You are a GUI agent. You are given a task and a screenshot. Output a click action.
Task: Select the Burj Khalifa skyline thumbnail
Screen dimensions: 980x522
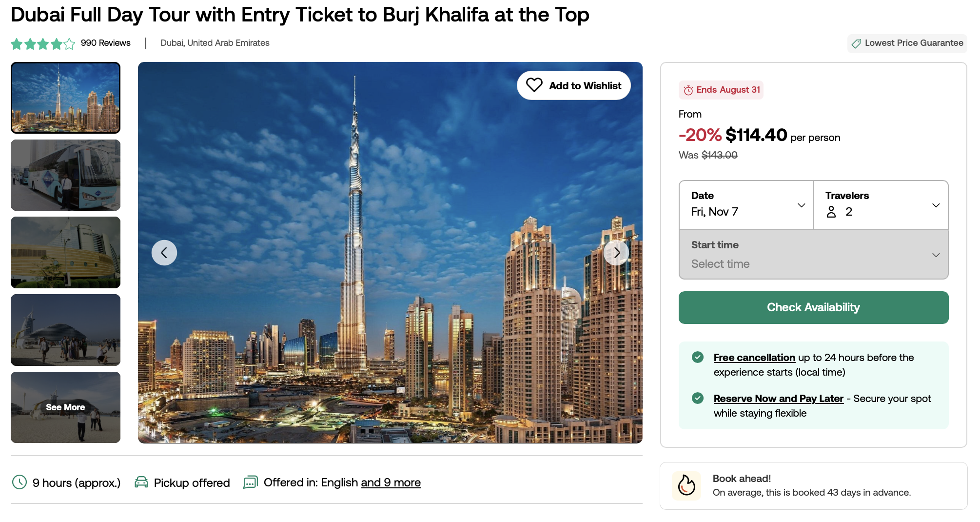tap(65, 98)
